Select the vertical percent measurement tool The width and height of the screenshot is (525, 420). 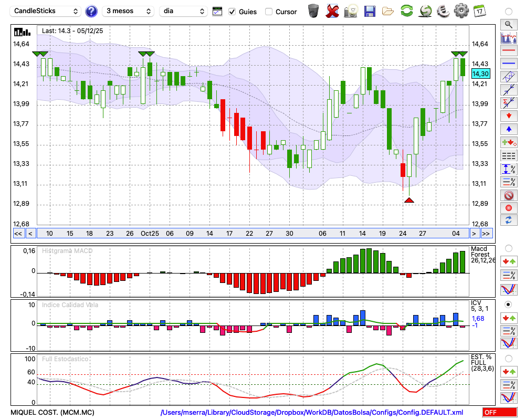[x=509, y=169]
